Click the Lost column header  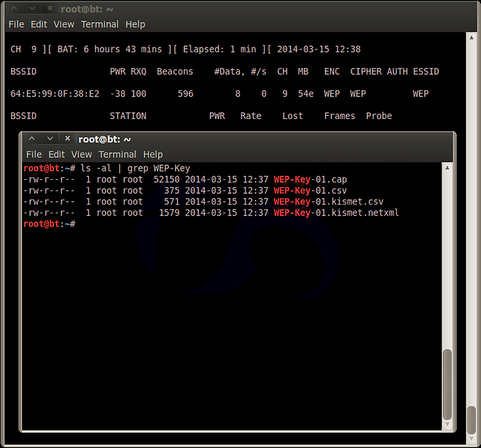(293, 116)
